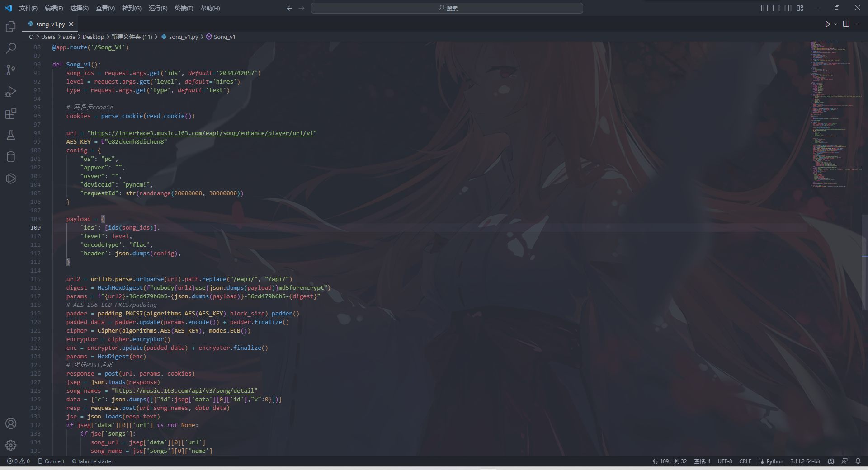This screenshot has height=470, width=868.
Task: Change indentation via 空格: 4
Action: point(702,461)
